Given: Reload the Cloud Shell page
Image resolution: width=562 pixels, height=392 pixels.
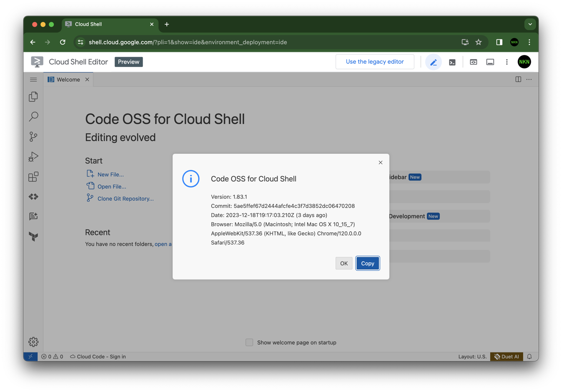Looking at the screenshot, I should pyautogui.click(x=63, y=42).
